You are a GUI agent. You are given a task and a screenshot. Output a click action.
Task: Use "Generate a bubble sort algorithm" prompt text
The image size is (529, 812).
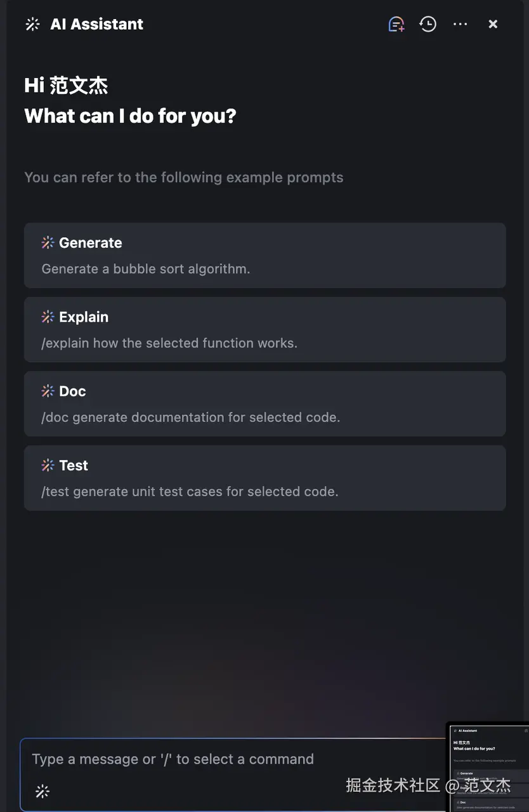tap(146, 269)
